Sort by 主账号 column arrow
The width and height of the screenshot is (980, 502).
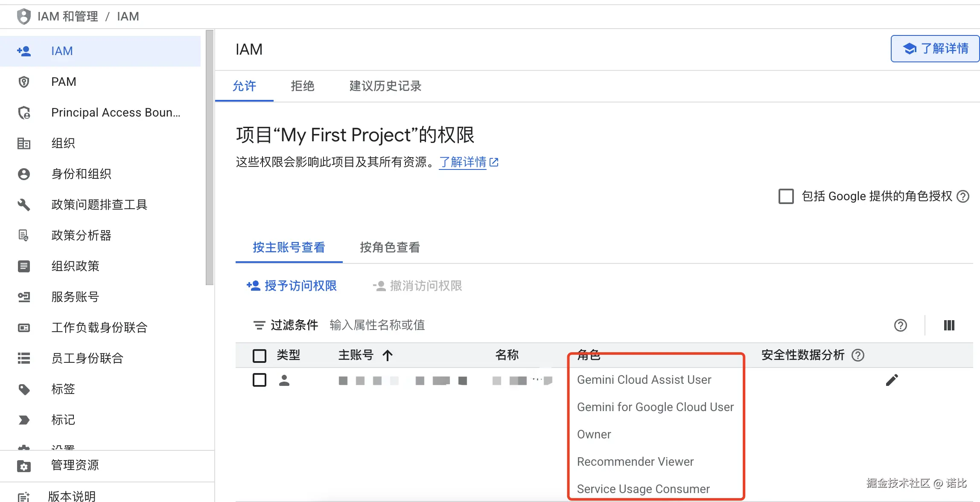pos(388,355)
